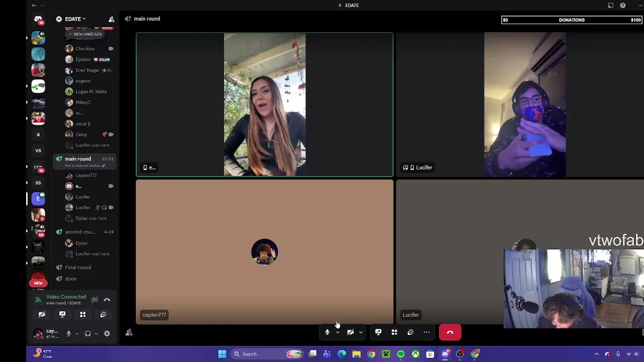Toggle camera on in call control bar
644x362 pixels.
351,332
